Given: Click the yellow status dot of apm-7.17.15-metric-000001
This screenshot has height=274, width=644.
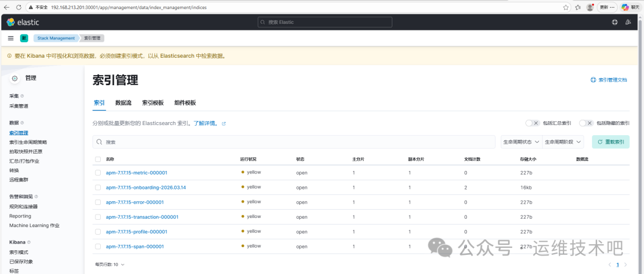Looking at the screenshot, I should coord(243,172).
